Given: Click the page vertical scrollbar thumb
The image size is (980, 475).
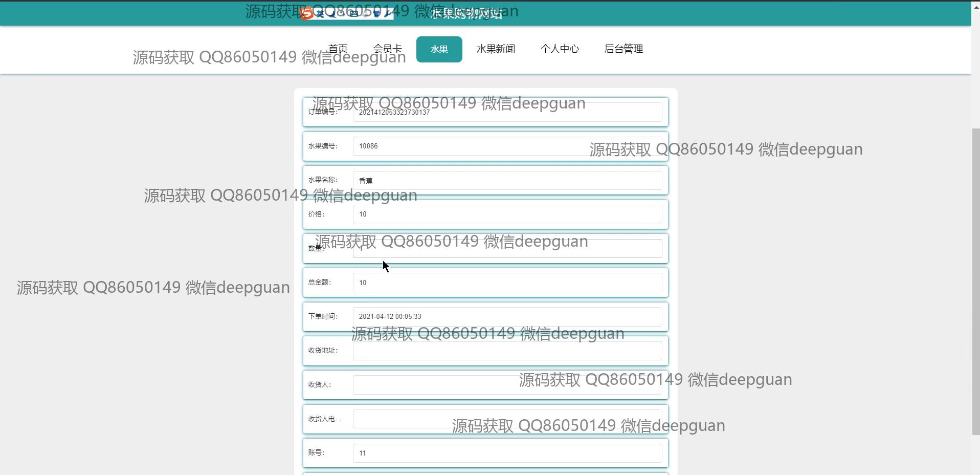Looking at the screenshot, I should [975, 282].
